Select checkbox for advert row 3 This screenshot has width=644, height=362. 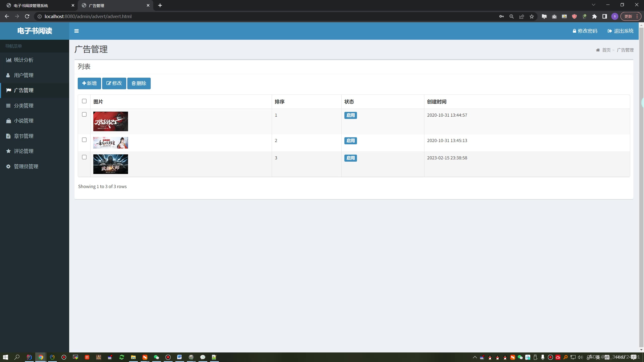(84, 157)
